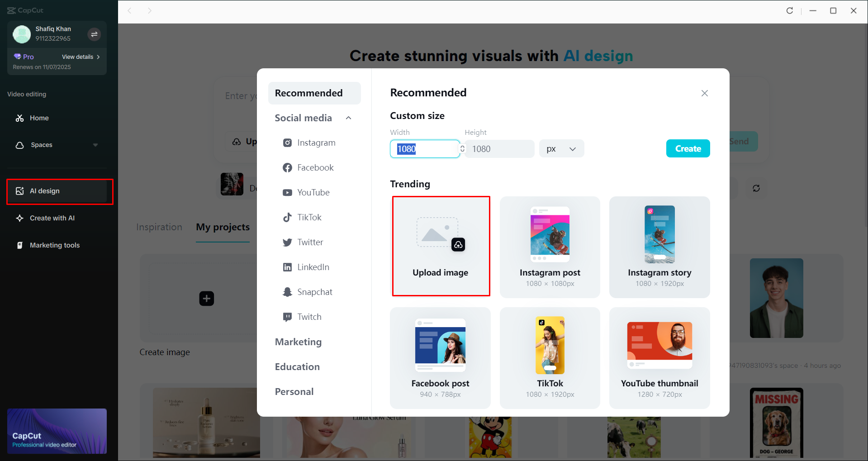Viewport: 868px width, 461px height.
Task: Switch to the Inspiration tab
Action: click(x=159, y=227)
